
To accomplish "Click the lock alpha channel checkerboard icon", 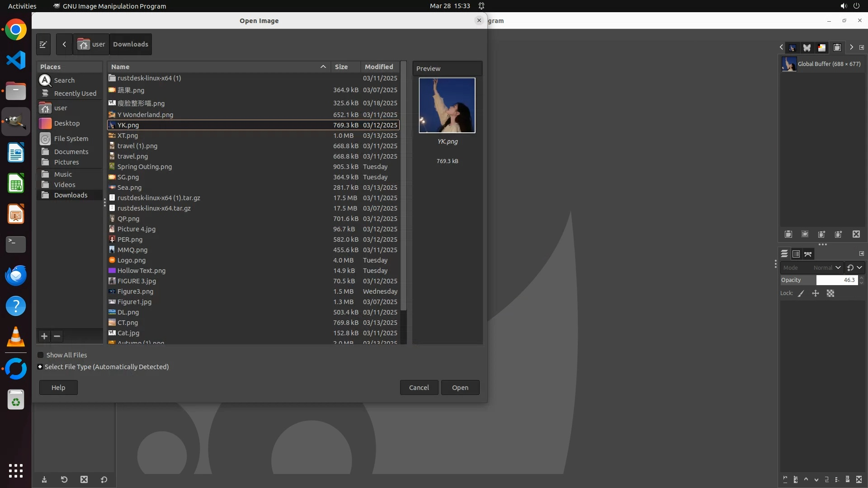I will [x=830, y=294].
